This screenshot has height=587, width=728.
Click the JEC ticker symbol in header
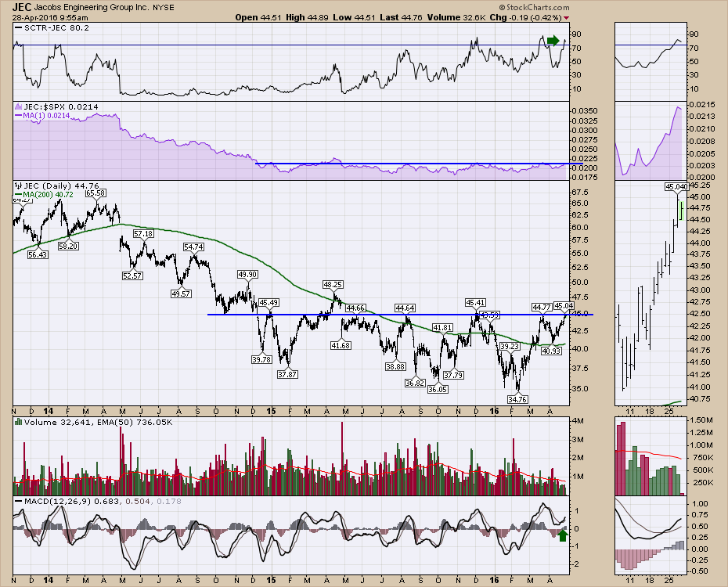21,7
